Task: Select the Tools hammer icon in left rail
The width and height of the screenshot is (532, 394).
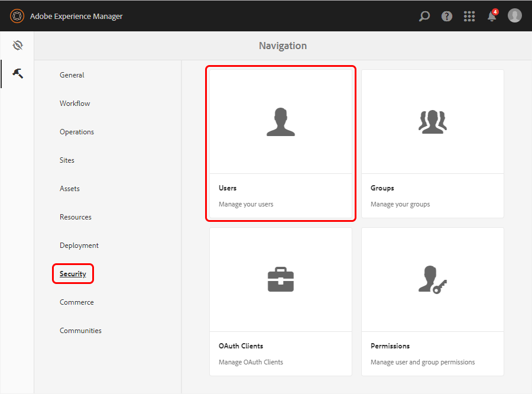Action: [18, 73]
